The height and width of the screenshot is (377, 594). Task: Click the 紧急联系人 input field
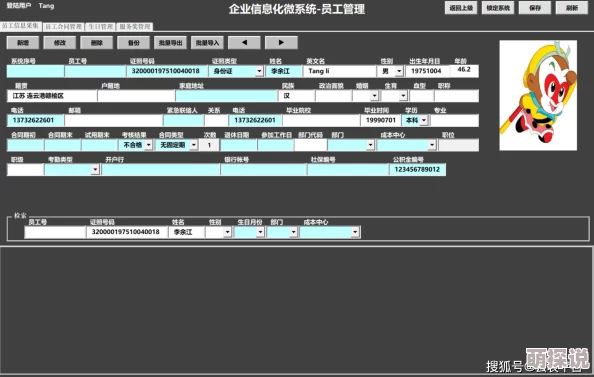(x=183, y=120)
